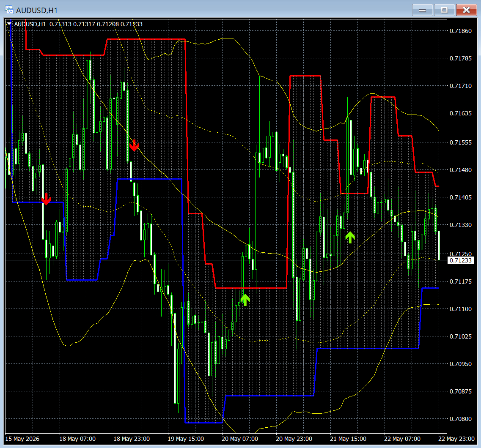Close the AUDUSD,H1 chart window

(466, 10)
